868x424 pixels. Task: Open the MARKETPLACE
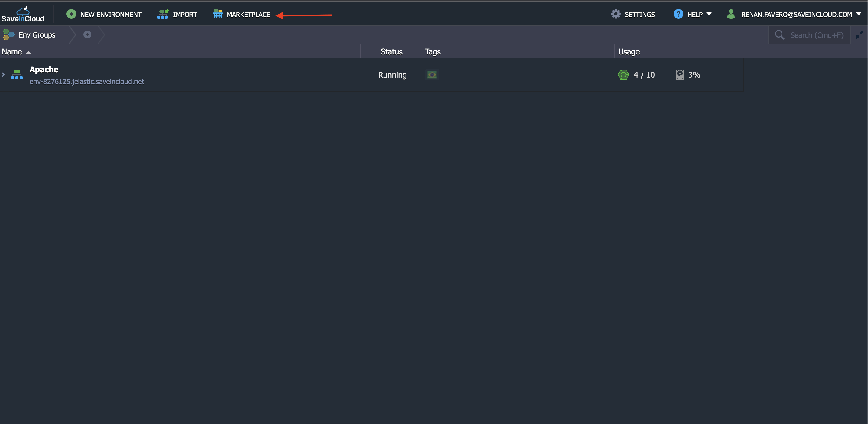tap(241, 14)
